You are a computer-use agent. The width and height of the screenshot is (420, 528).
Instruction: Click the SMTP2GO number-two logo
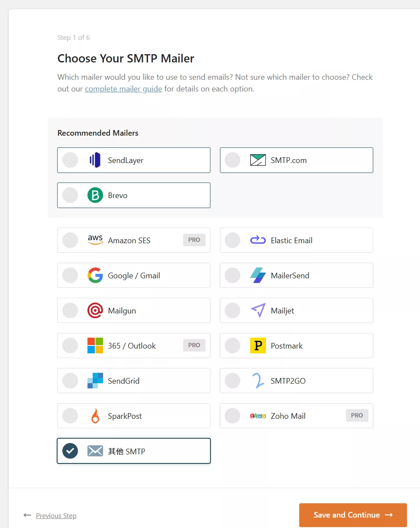tap(258, 381)
